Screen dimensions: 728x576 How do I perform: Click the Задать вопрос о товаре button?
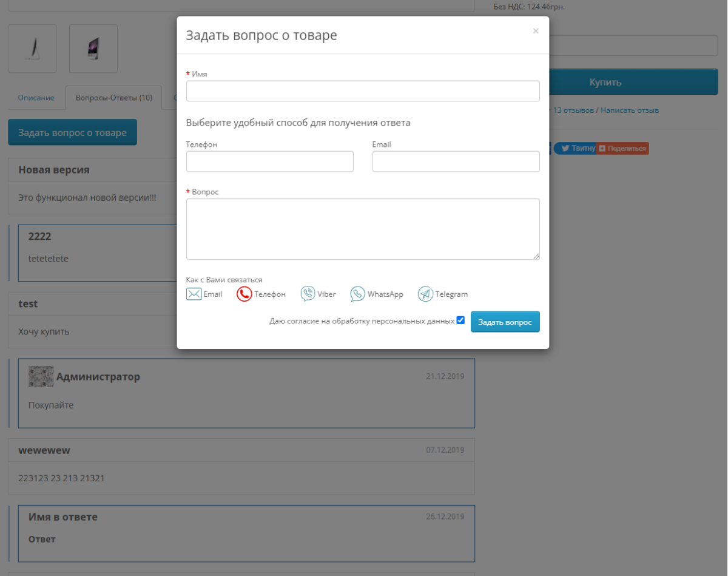72,132
